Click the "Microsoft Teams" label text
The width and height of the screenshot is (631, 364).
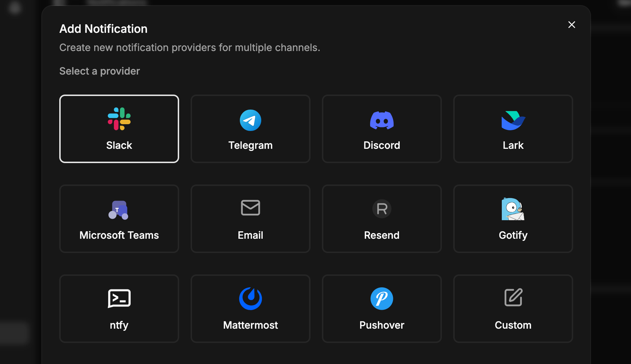pyautogui.click(x=119, y=235)
